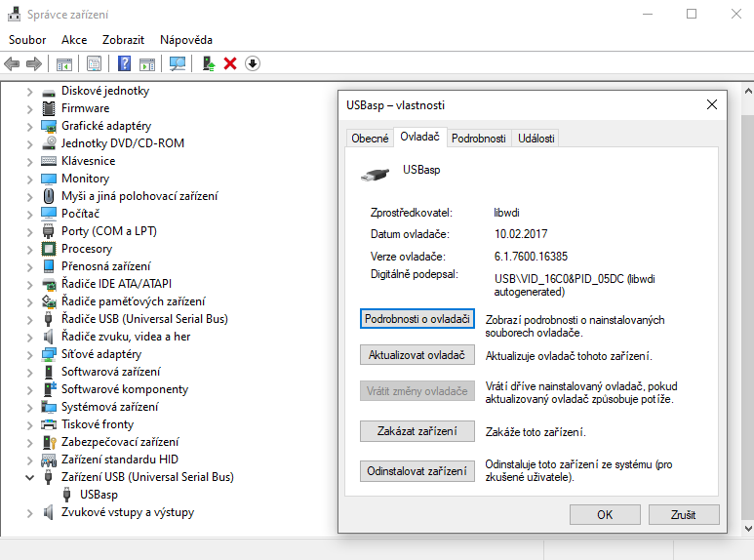
Task: Click the Aktualizovat ovladač button
Action: pos(417,355)
